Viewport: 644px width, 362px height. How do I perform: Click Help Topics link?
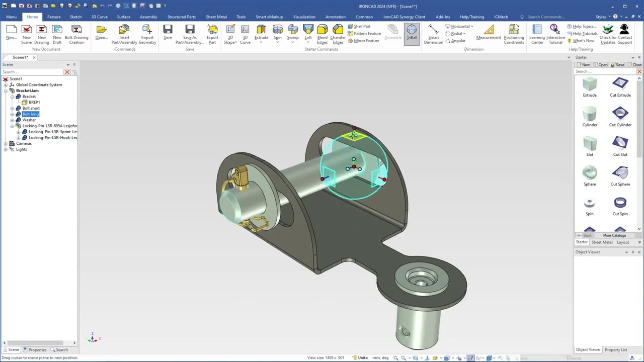tap(582, 26)
